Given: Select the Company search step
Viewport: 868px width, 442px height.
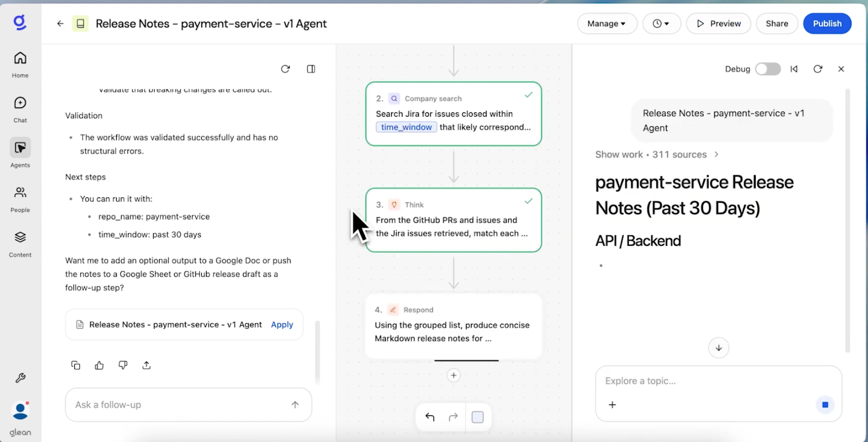Looking at the screenshot, I should pos(454,114).
